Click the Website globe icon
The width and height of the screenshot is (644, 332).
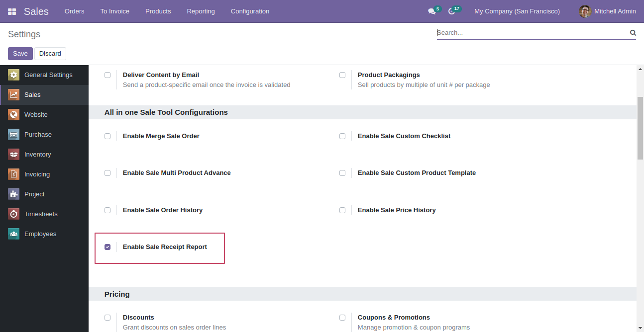click(x=14, y=115)
